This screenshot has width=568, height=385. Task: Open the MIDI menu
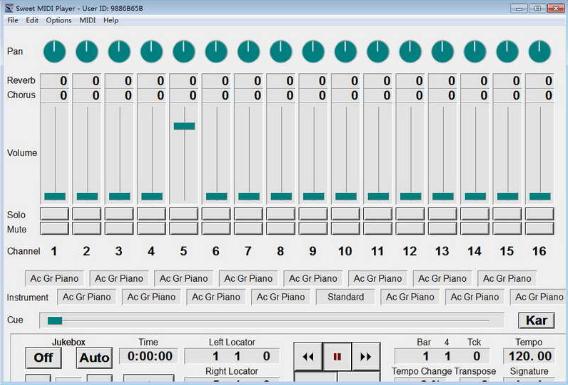tap(87, 20)
